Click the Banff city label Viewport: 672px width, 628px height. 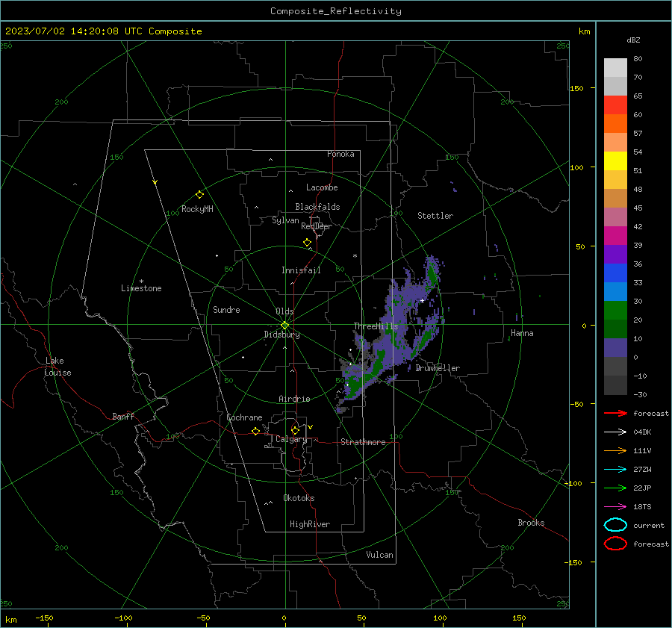[x=123, y=416]
